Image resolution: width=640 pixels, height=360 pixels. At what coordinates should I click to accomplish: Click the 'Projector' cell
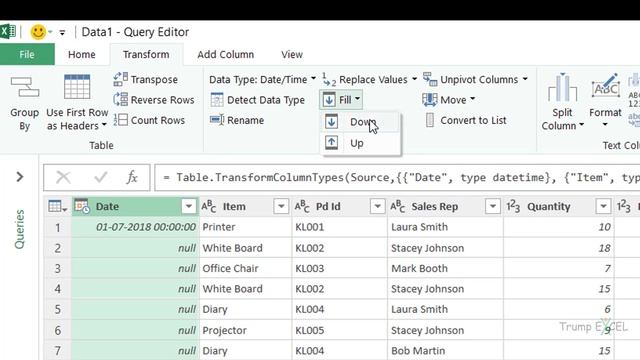(245, 330)
